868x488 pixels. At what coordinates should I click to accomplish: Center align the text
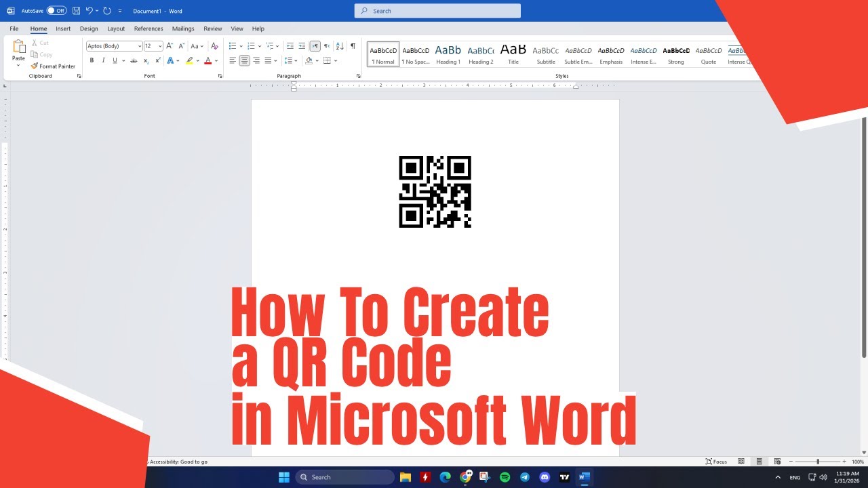[x=244, y=60]
